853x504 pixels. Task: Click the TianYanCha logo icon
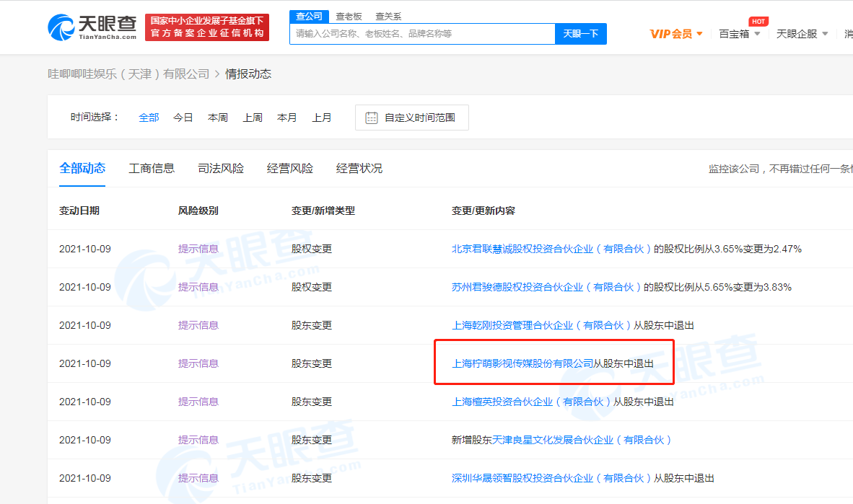(x=62, y=27)
